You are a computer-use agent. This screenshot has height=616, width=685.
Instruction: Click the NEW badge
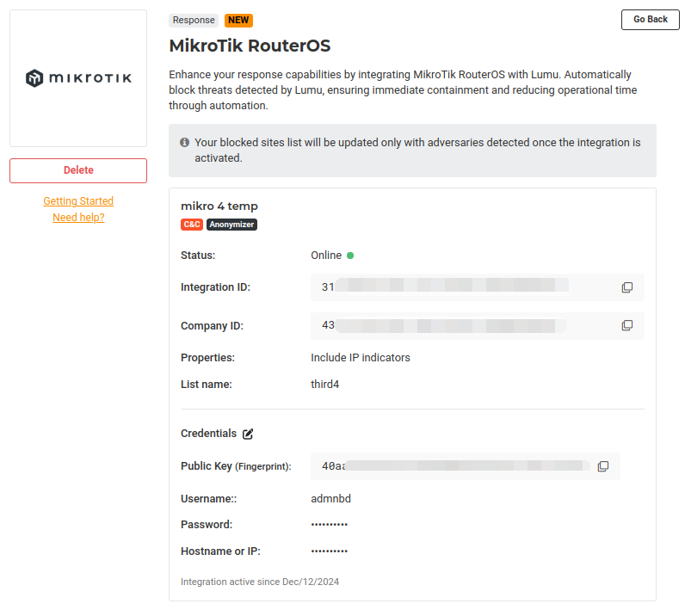tap(238, 20)
